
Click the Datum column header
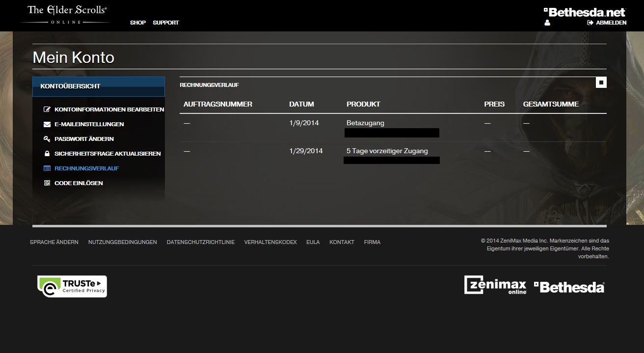[301, 104]
